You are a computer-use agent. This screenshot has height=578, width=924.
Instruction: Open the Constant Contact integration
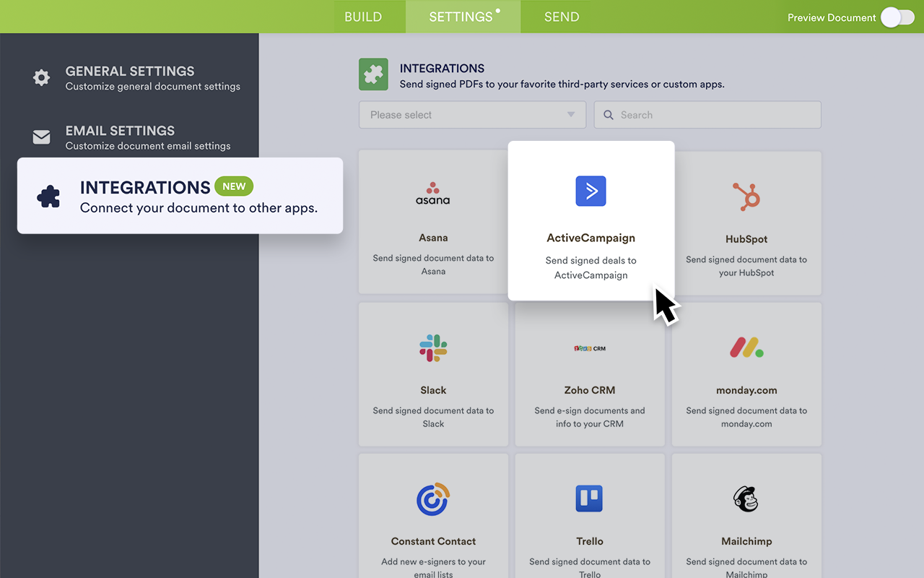pos(432,499)
